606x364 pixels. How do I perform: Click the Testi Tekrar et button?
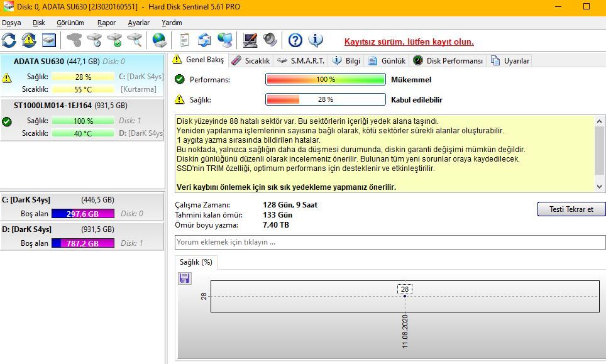[x=571, y=209]
